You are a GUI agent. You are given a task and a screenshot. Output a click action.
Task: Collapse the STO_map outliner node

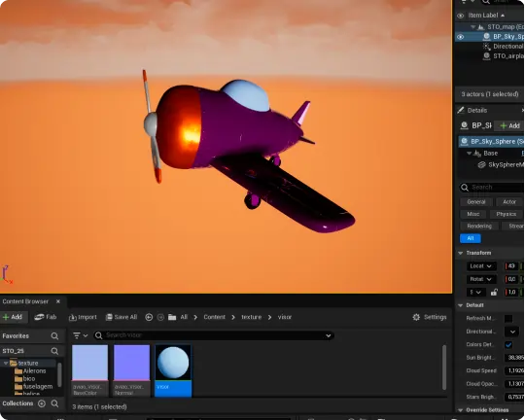click(x=472, y=27)
